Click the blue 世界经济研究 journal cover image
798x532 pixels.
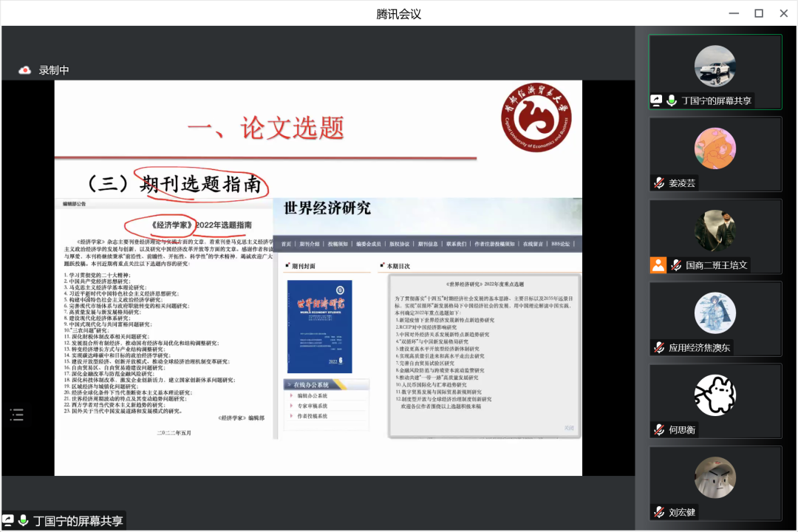click(x=320, y=327)
